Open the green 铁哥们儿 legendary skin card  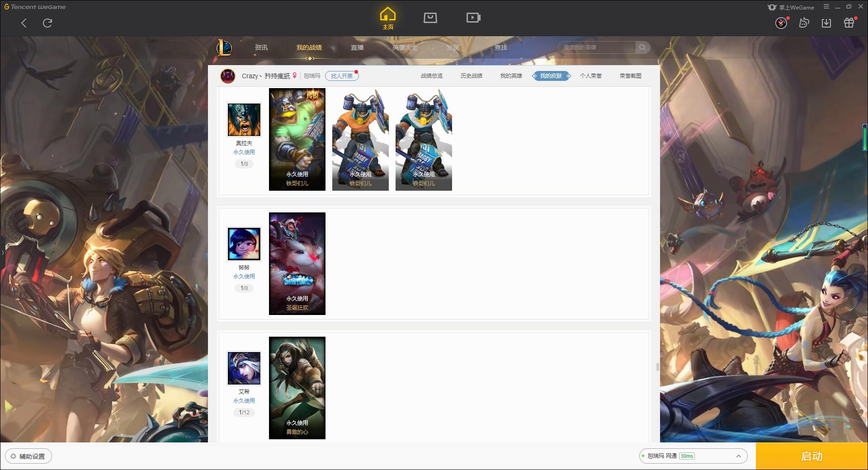(297, 139)
